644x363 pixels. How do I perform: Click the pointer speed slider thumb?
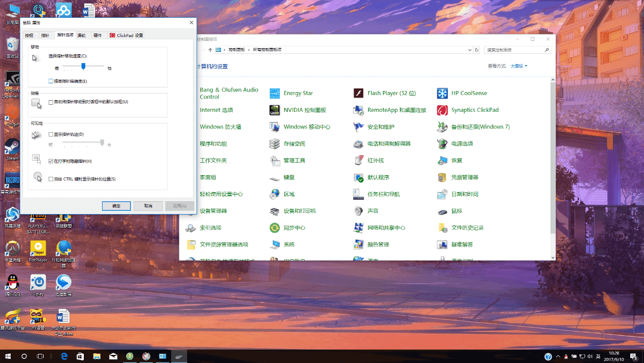[x=83, y=66]
